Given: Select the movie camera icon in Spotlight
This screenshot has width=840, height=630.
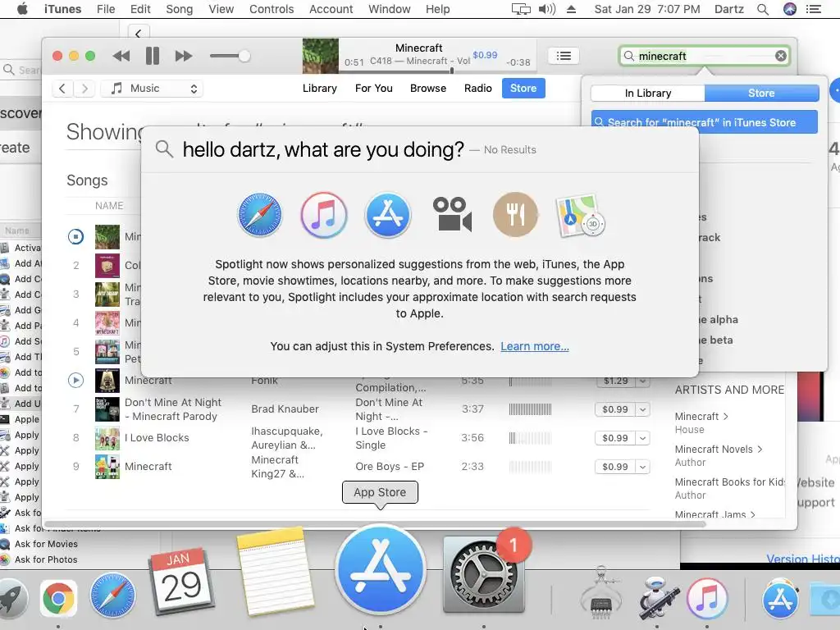Looking at the screenshot, I should point(452,214).
